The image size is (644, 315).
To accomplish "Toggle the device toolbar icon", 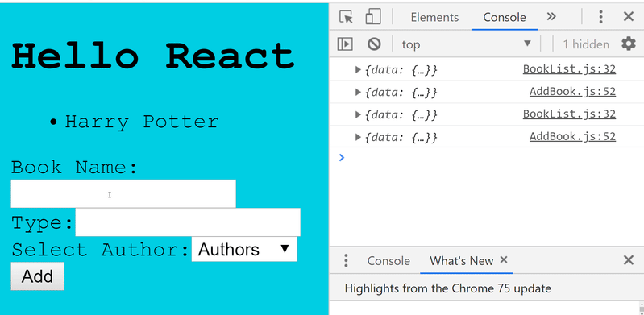I will (373, 17).
